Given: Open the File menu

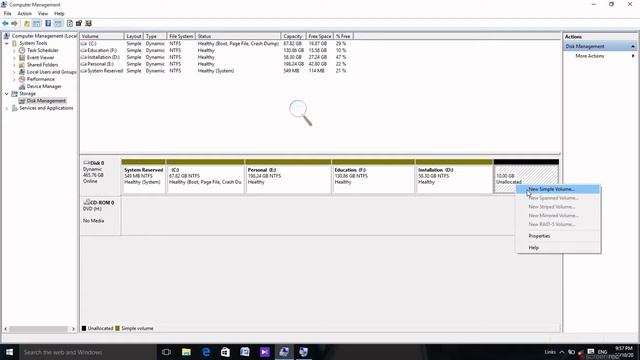Looking at the screenshot, I should click(8, 13).
